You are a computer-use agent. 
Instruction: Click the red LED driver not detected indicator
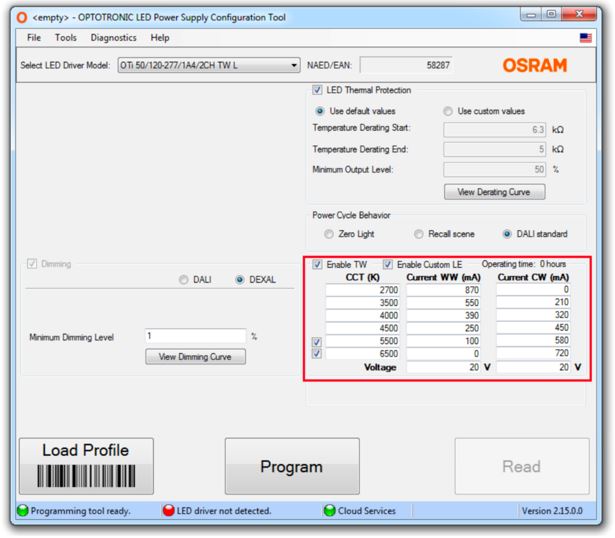coord(169,512)
